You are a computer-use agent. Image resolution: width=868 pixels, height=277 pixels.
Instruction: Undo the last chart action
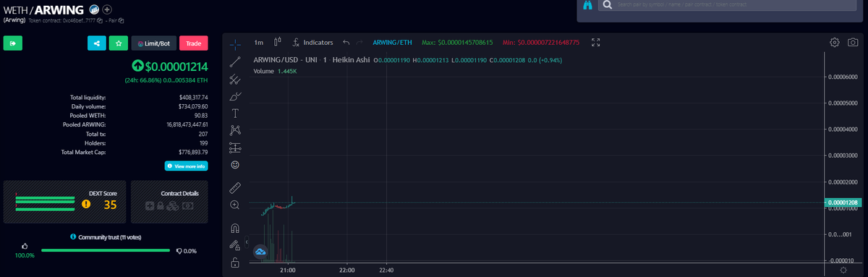(x=346, y=43)
